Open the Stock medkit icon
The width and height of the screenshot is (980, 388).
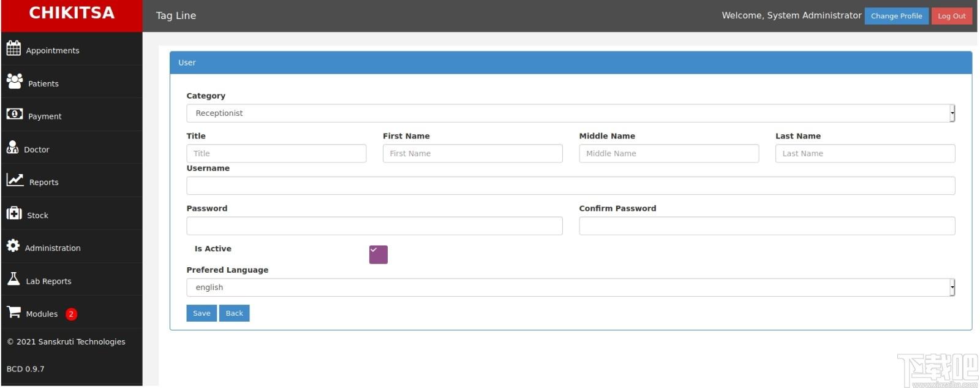click(14, 213)
